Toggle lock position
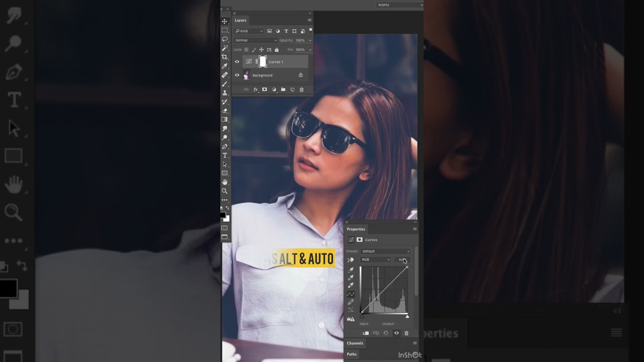Image resolution: width=644 pixels, height=362 pixels. point(261,50)
